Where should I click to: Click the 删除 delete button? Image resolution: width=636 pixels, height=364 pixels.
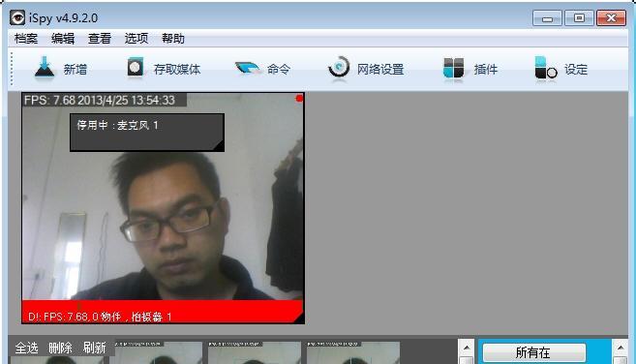60,348
